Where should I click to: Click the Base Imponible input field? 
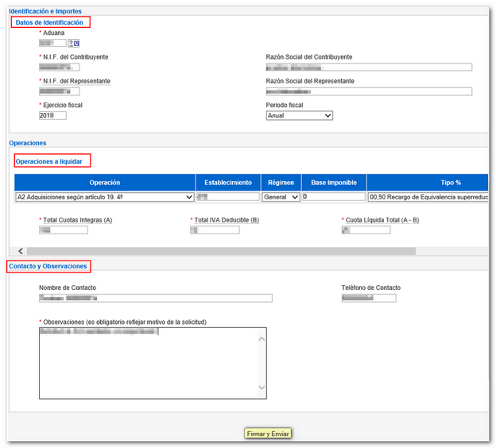[x=333, y=197]
